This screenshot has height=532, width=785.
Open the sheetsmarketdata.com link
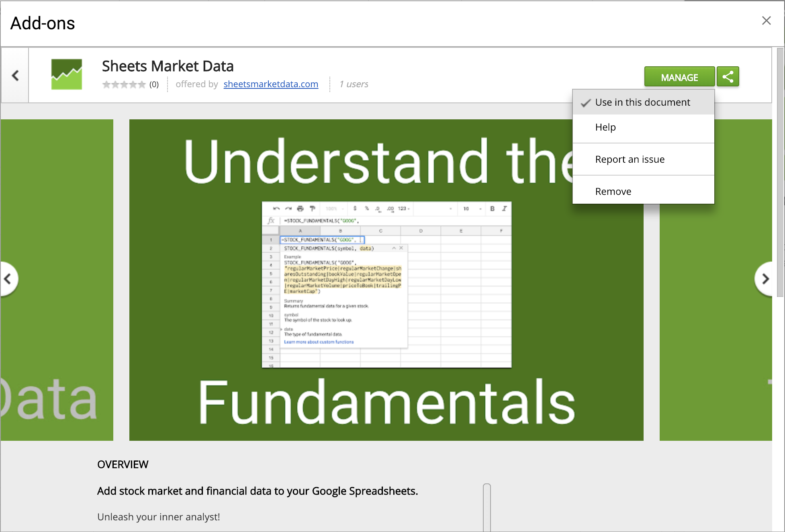pyautogui.click(x=271, y=84)
